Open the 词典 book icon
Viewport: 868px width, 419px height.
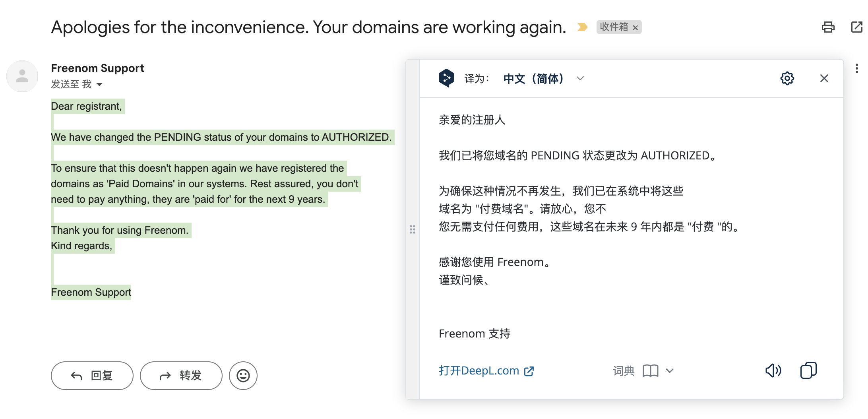650,371
